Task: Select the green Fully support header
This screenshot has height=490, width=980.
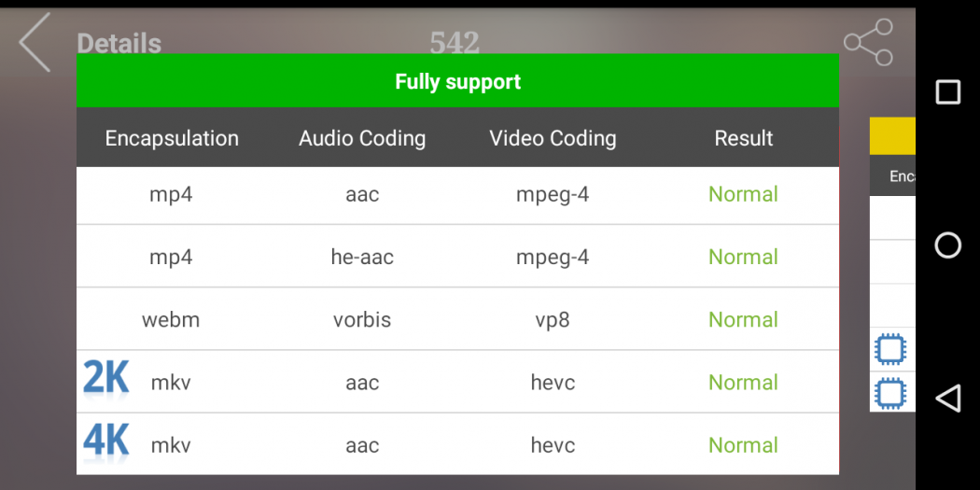Action: (457, 81)
